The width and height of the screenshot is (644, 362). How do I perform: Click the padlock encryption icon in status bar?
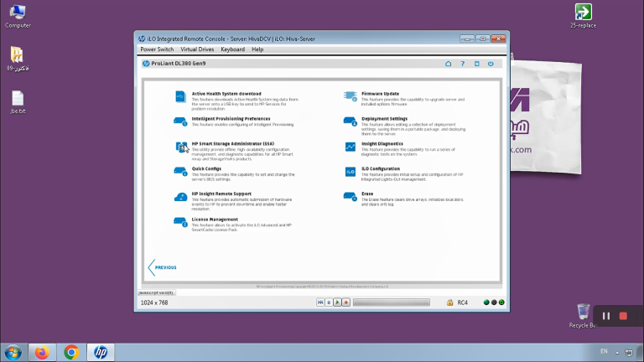click(449, 303)
